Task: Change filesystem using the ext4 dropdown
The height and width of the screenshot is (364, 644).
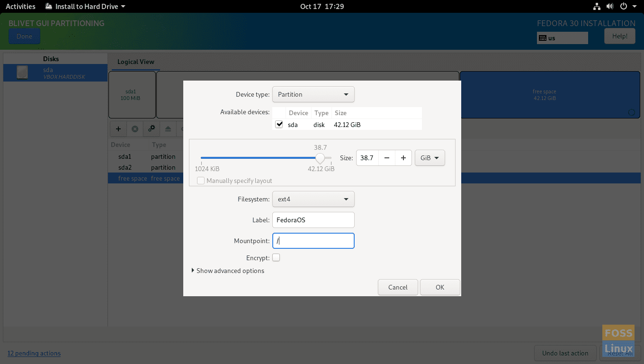Action: pyautogui.click(x=313, y=199)
